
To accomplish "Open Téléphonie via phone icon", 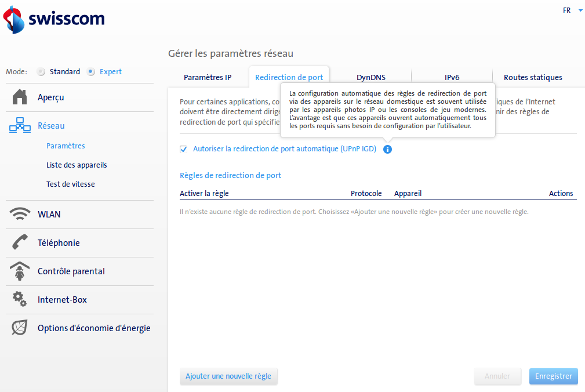I will [x=19, y=242].
